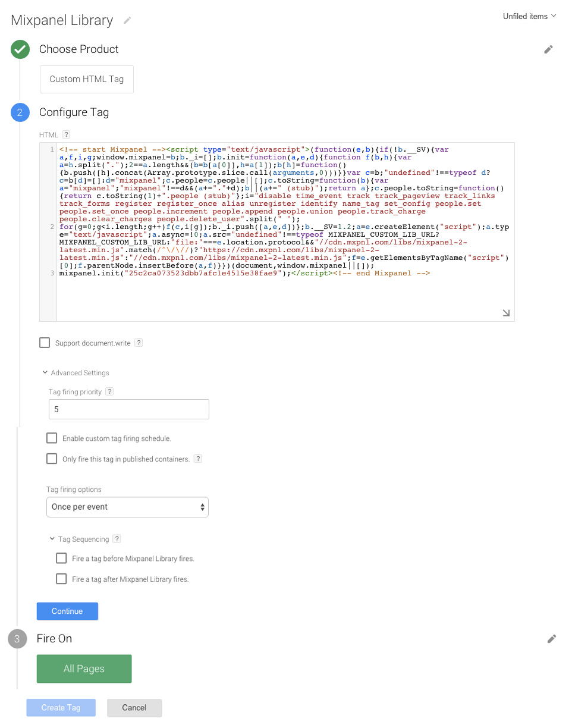Enable custom tag firing schedule checkbox

click(52, 438)
